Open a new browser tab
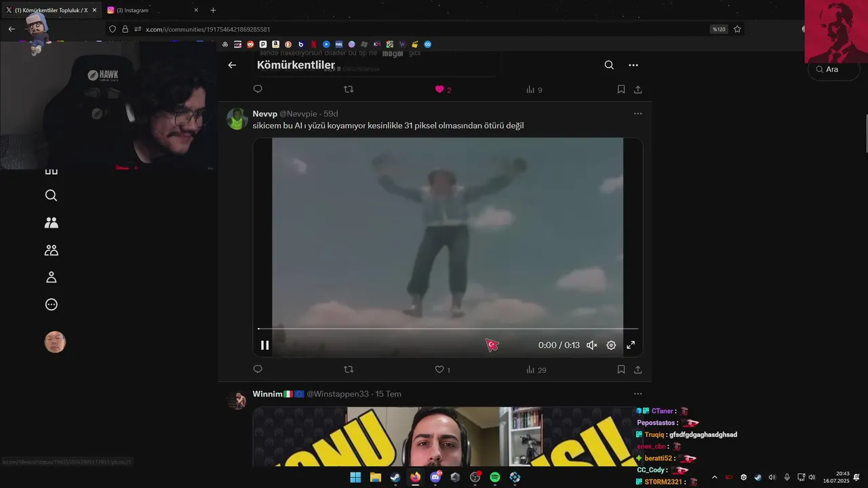 click(x=213, y=10)
